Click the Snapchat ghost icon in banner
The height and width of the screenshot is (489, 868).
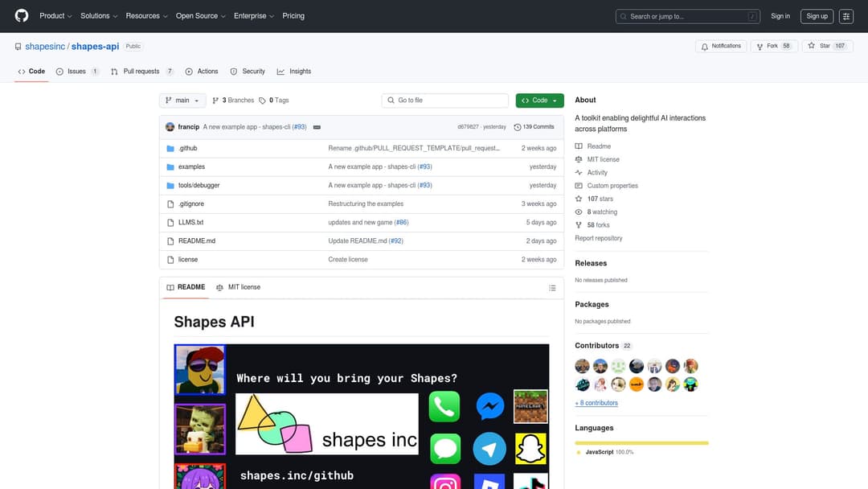pos(531,449)
